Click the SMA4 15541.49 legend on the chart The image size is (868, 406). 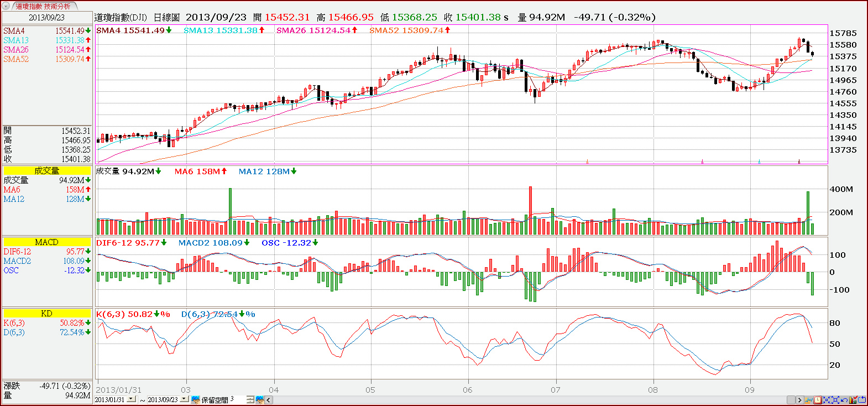click(x=134, y=30)
